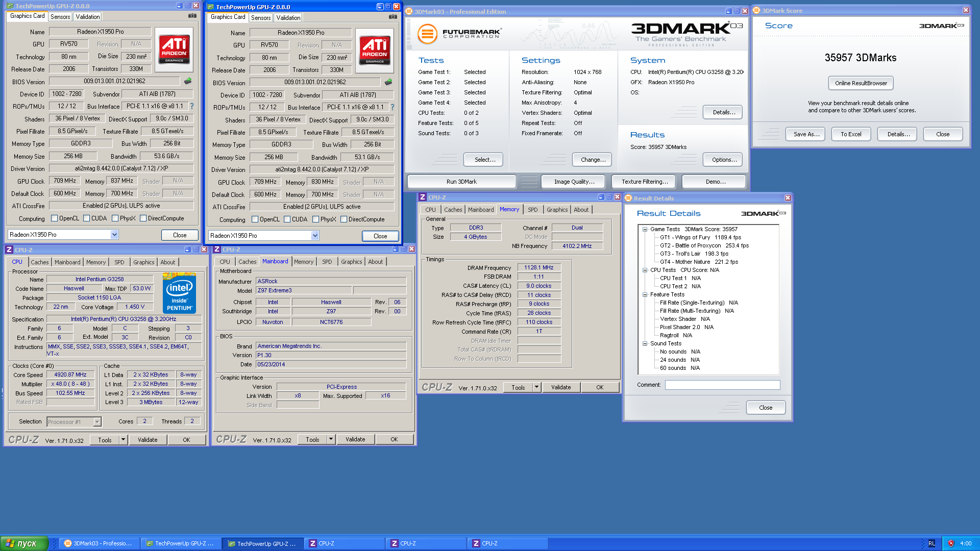Toggle CUDA checkbox in left GPU-Z
Screen dimensions: 980x551
click(x=87, y=218)
